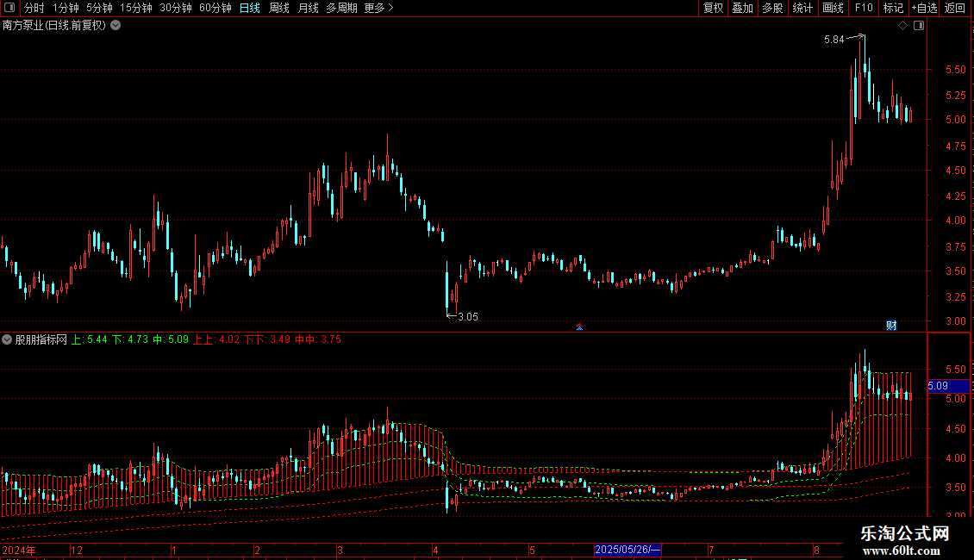Switch to the 月线 monthly chart

tap(308, 8)
